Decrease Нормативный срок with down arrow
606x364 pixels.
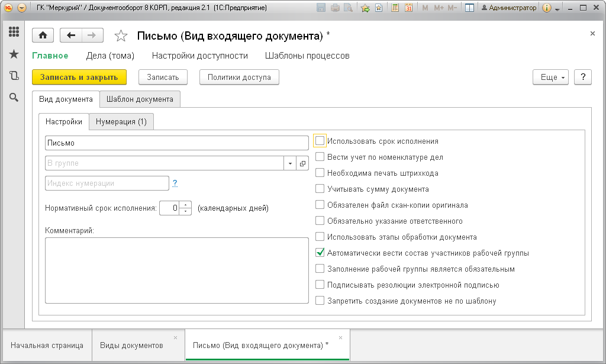click(x=185, y=212)
